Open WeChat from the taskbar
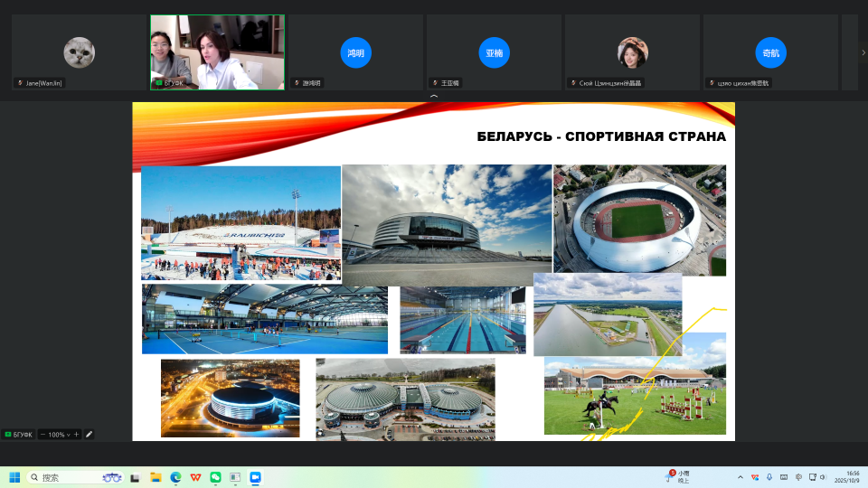 pyautogui.click(x=215, y=476)
